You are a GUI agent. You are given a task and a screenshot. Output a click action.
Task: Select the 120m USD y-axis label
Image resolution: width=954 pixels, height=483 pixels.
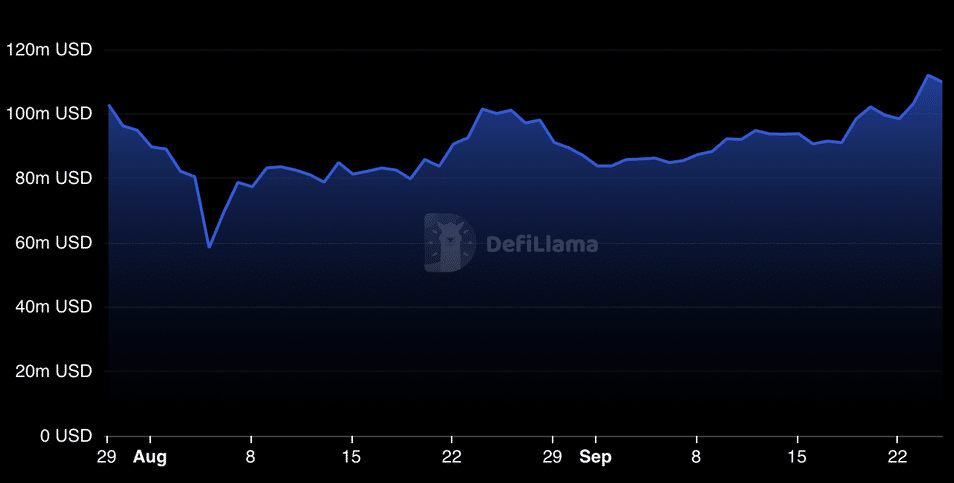tap(50, 49)
